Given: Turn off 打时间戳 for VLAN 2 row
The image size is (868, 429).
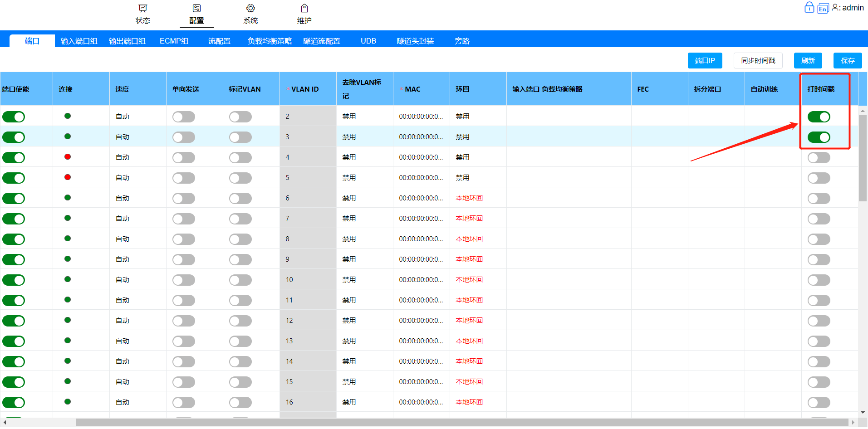Looking at the screenshot, I should click(x=819, y=117).
